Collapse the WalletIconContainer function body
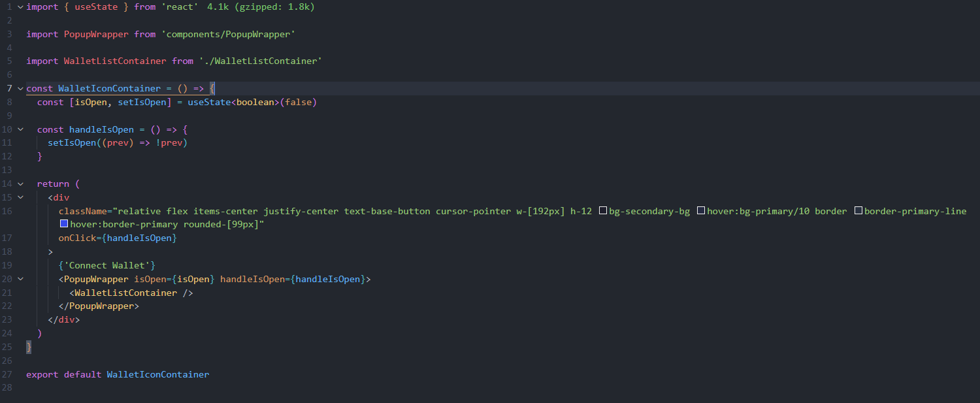Screen dimensions: 980x403 [20, 88]
